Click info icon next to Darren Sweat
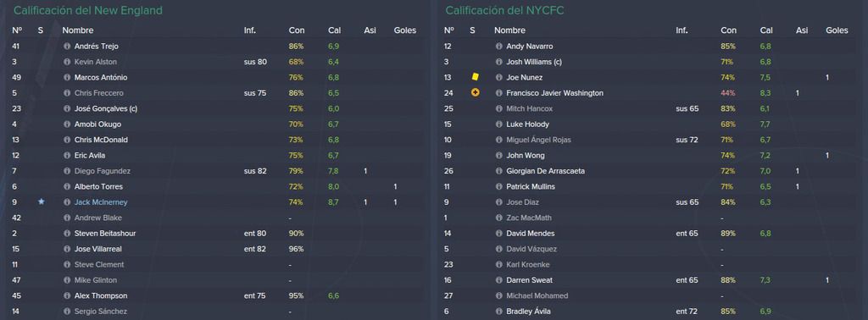Screen dimensions: 868x320 coord(498,280)
